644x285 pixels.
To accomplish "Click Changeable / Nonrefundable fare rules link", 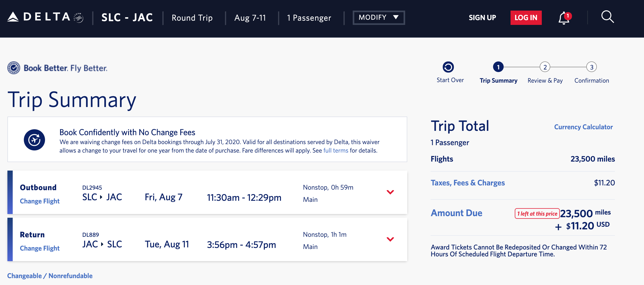I will 50,276.
